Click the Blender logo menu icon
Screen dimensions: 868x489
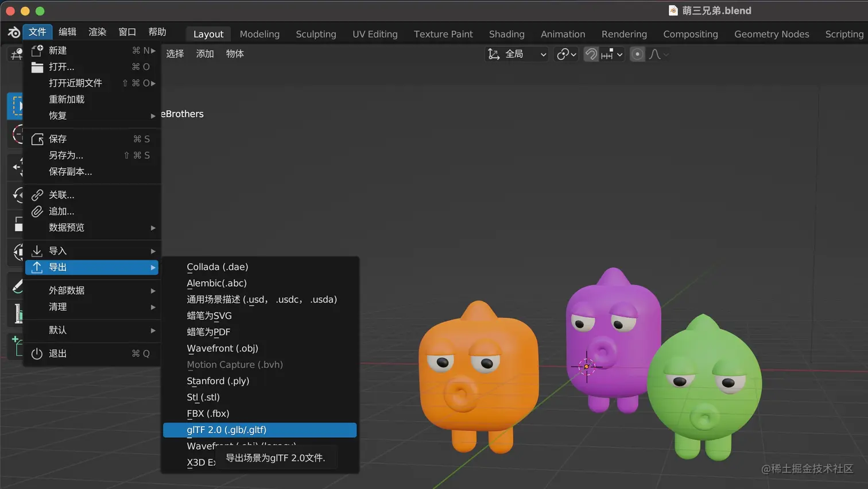click(14, 33)
